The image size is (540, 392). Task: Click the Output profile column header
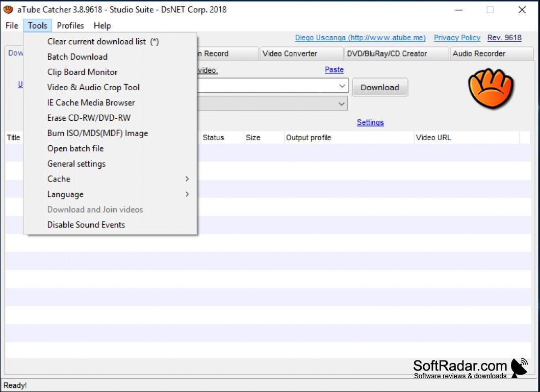click(349, 138)
